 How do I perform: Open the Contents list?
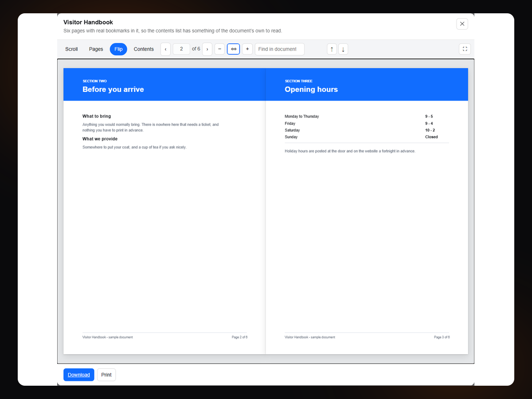[144, 49]
